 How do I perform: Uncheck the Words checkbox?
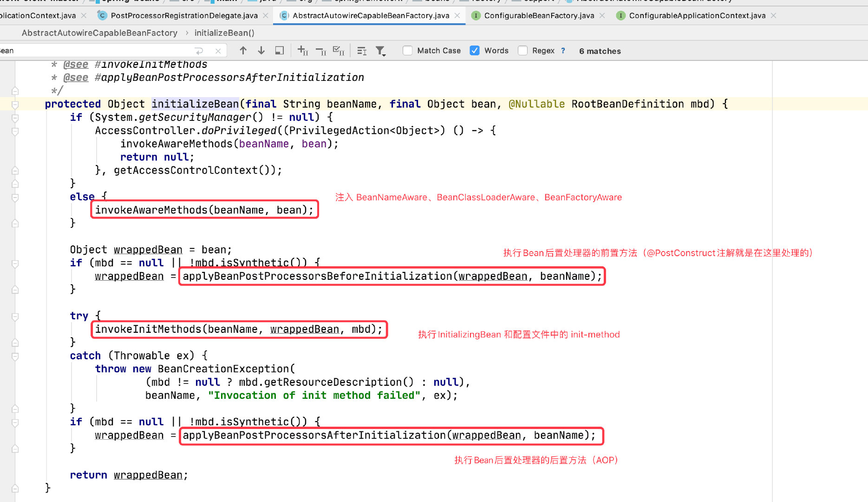475,51
